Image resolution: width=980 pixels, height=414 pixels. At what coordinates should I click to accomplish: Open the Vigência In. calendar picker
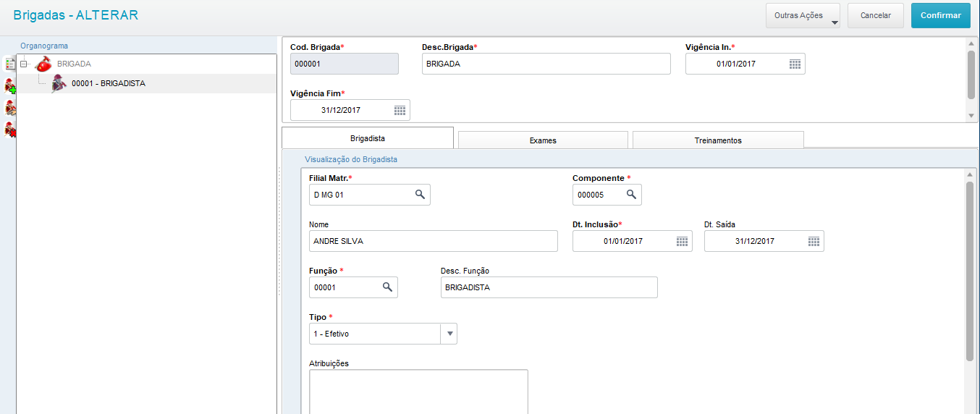[795, 64]
